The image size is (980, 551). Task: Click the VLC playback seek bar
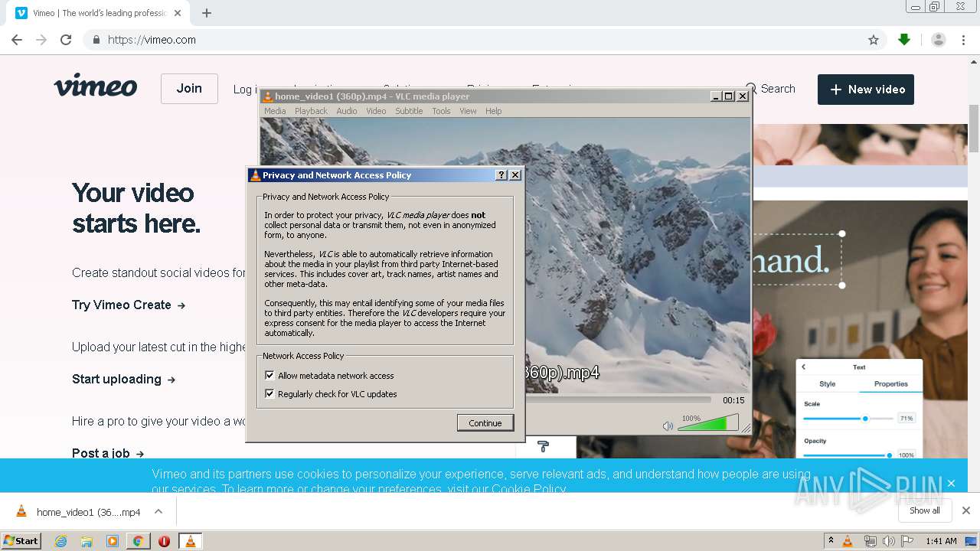(619, 399)
